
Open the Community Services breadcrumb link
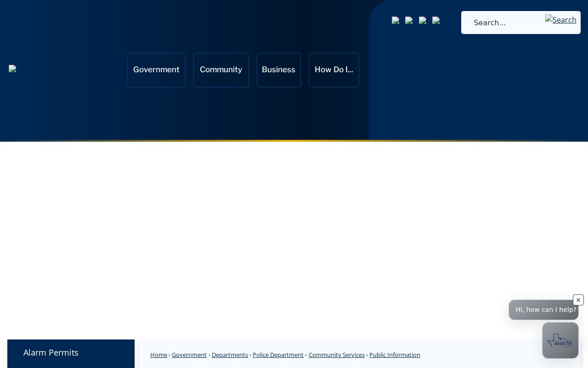click(x=337, y=355)
